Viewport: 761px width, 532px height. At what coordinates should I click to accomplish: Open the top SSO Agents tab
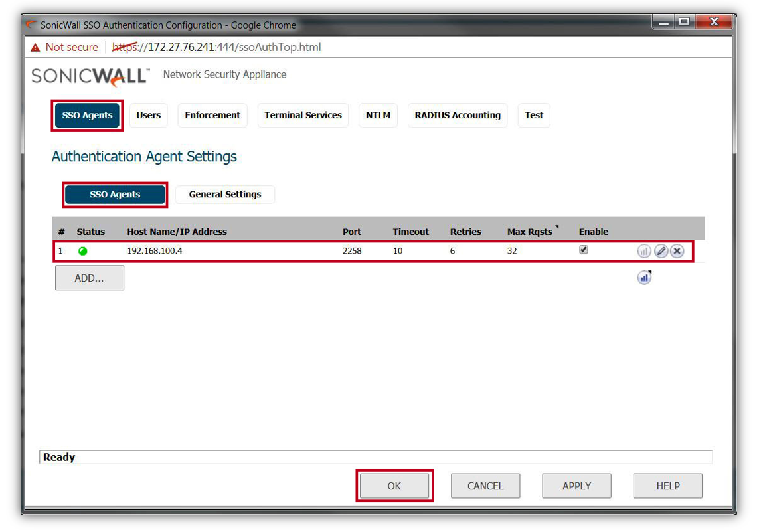(x=88, y=115)
